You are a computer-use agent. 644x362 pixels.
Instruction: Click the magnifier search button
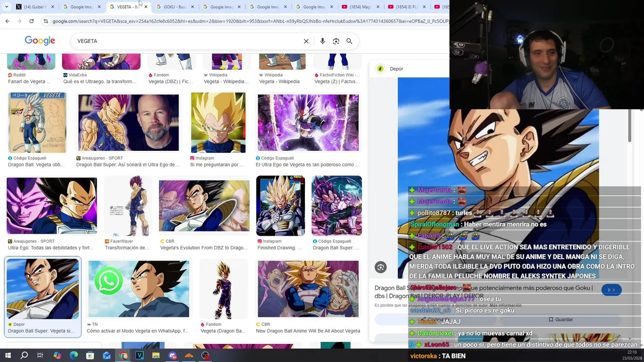pos(349,41)
